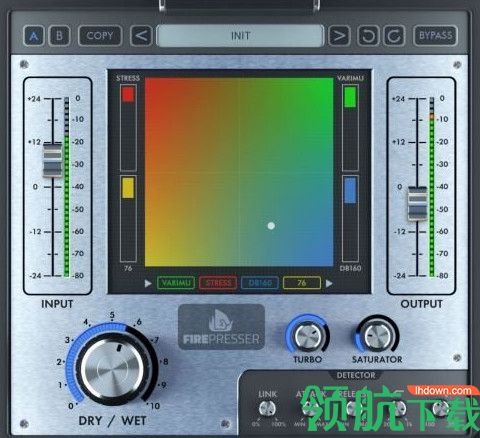Click the red Stress meter block
480x438 pixels.
[128, 94]
